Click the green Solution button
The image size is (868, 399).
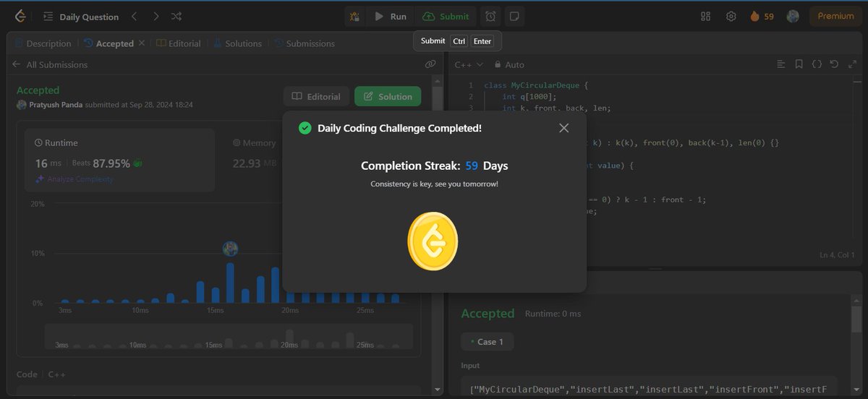coord(388,96)
